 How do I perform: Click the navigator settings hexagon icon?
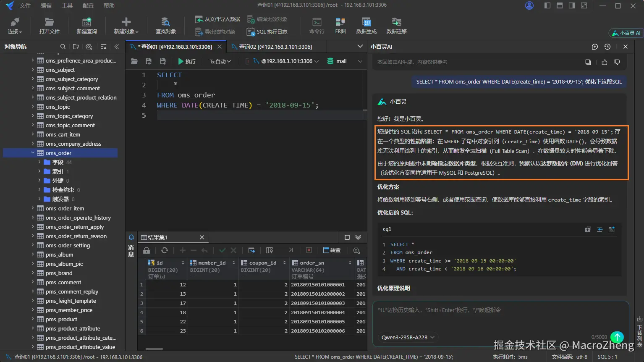tap(88, 47)
